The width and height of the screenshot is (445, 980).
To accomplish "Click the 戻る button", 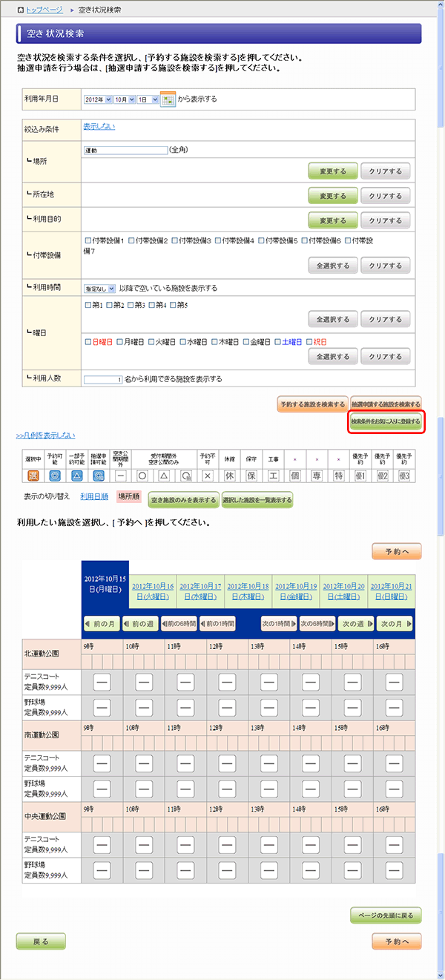I will pos(41,941).
